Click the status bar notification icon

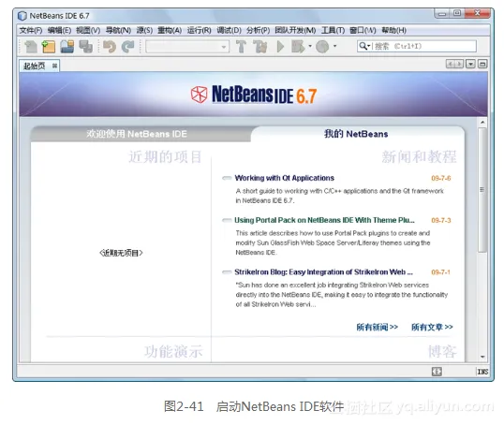[x=437, y=372]
